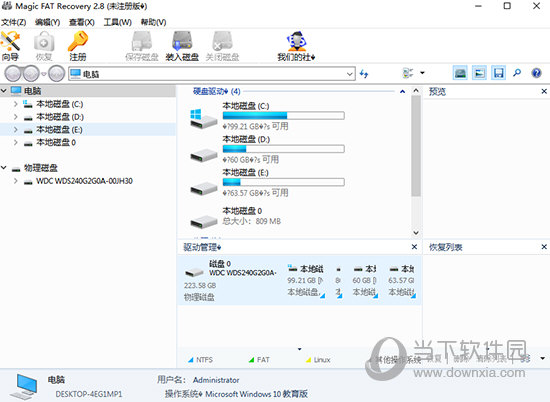The width and height of the screenshot is (550, 402).
Task: Collapse the 电脑 tree node
Action: click(x=4, y=91)
